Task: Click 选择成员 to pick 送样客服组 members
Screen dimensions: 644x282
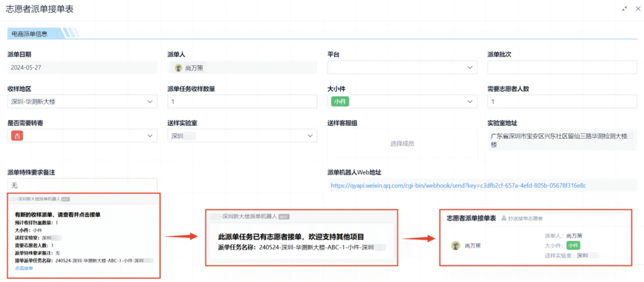Action: click(x=402, y=144)
